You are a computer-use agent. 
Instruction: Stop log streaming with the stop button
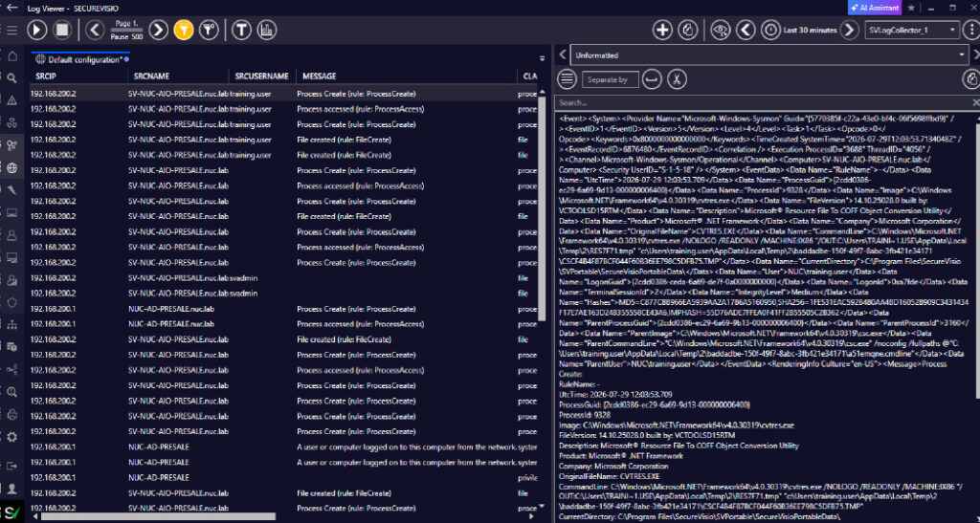point(62,30)
